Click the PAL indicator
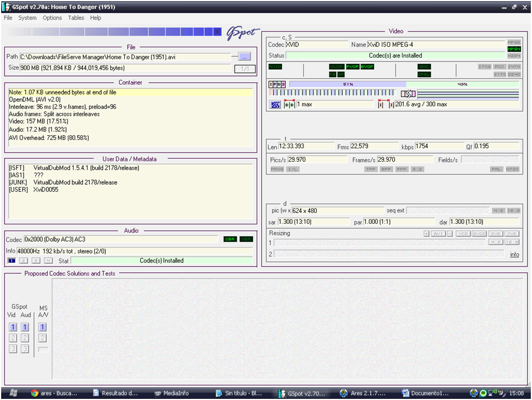532x400 pixels. pyautogui.click(x=496, y=169)
